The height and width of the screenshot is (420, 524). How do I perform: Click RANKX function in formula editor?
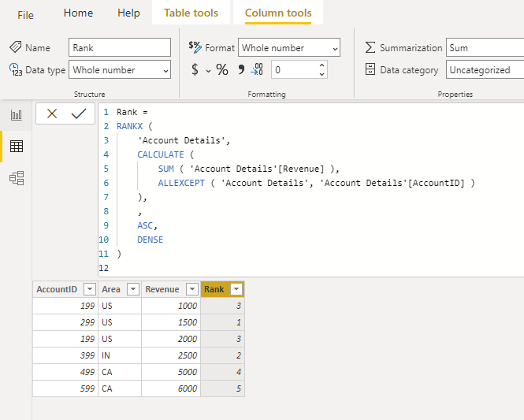[130, 126]
